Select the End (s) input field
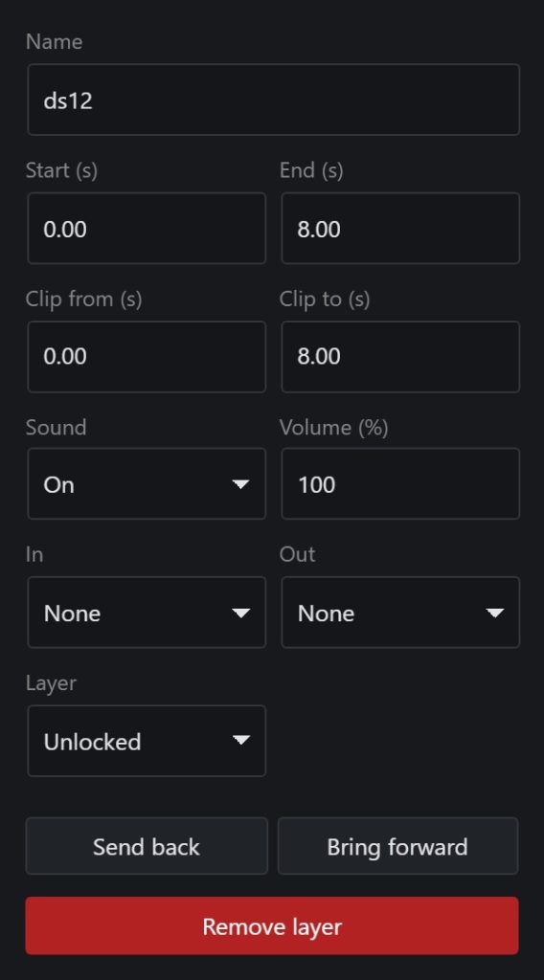The image size is (544, 980). (x=400, y=228)
